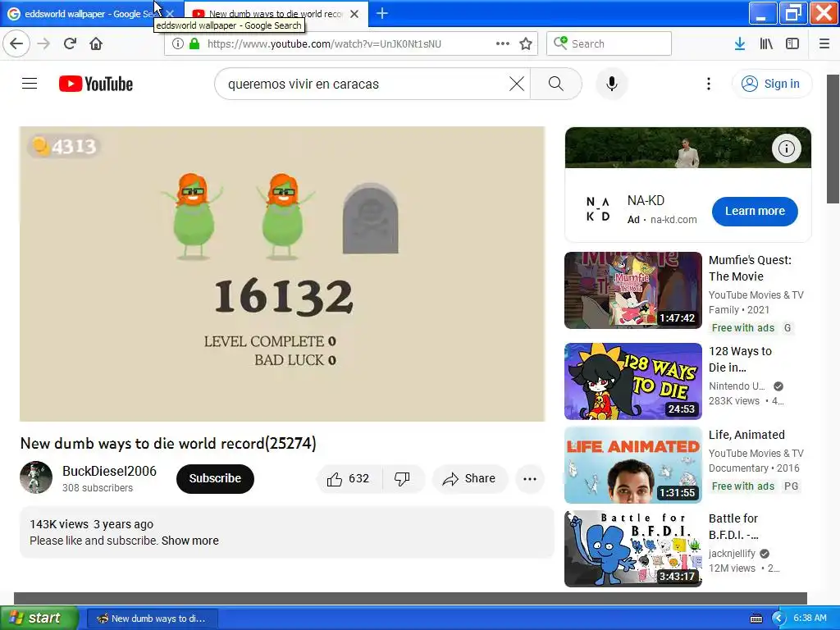Show site information icon in address bar

tap(178, 43)
